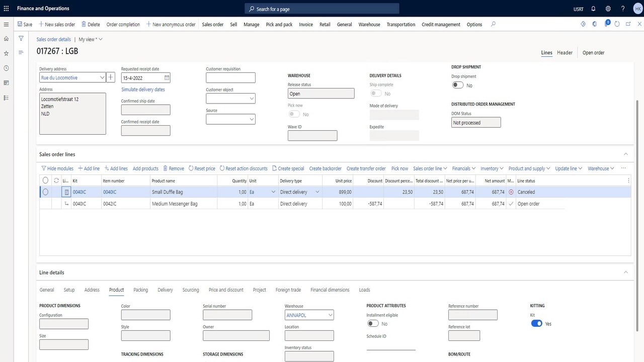Toggle the Drop shipment switch
Screen dimensions: 644x362
click(458, 85)
